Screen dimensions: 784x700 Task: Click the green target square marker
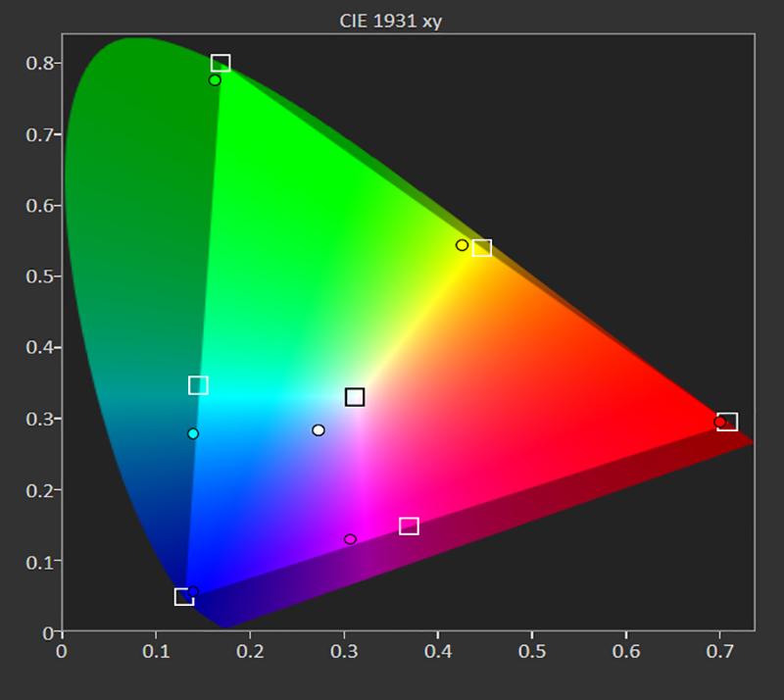[220, 63]
